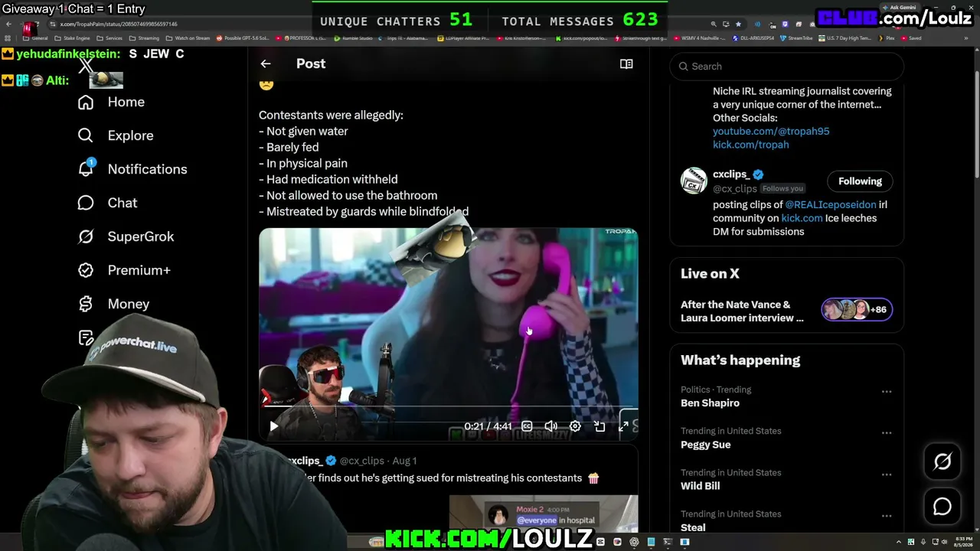Click Ask Gemini in the browser title bar
This screenshot has width=980, height=551.
[x=900, y=8]
